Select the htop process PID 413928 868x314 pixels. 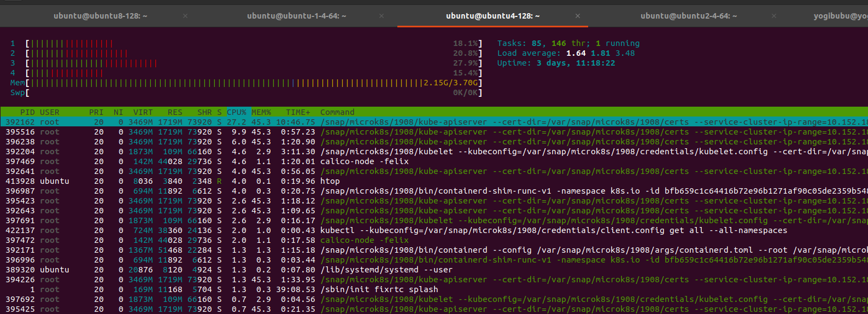(434, 181)
